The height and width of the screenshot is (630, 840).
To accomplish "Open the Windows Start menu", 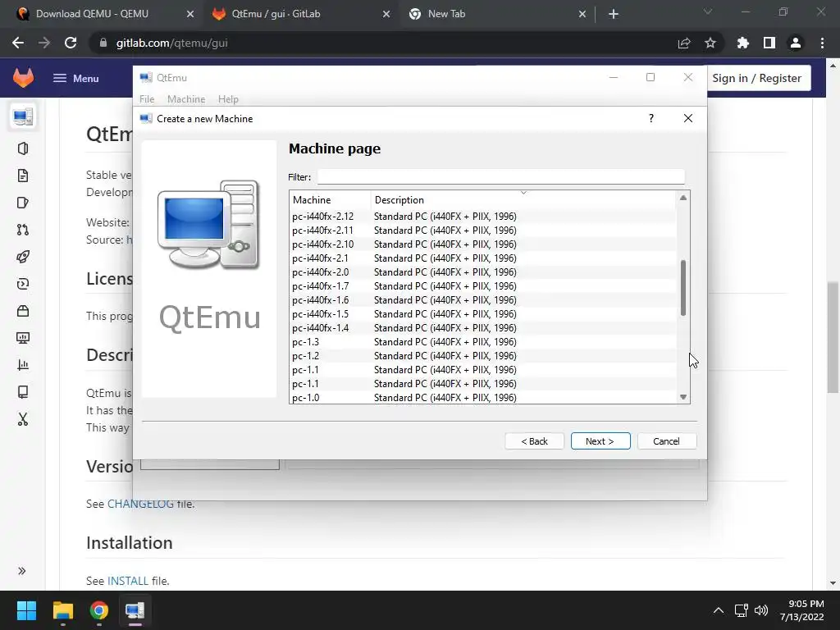I will pyautogui.click(x=27, y=610).
